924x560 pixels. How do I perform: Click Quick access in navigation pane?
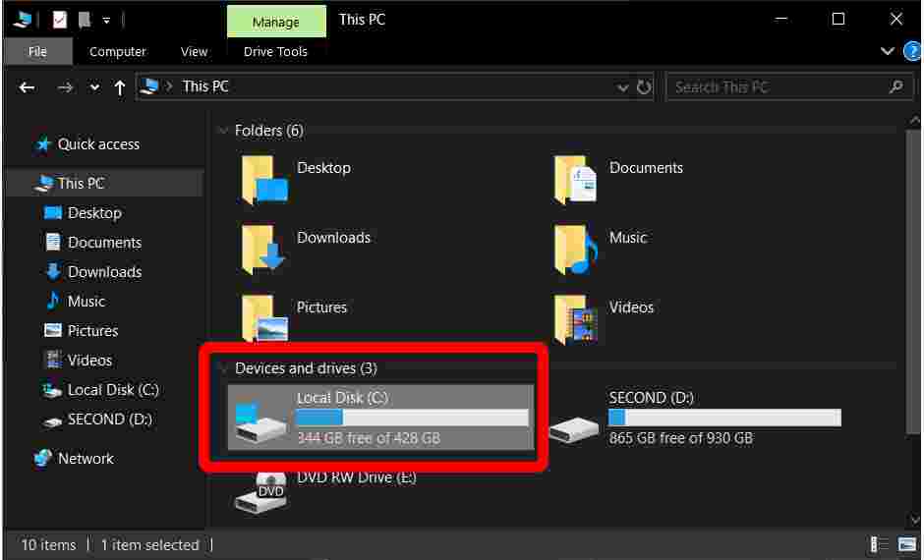87,144
